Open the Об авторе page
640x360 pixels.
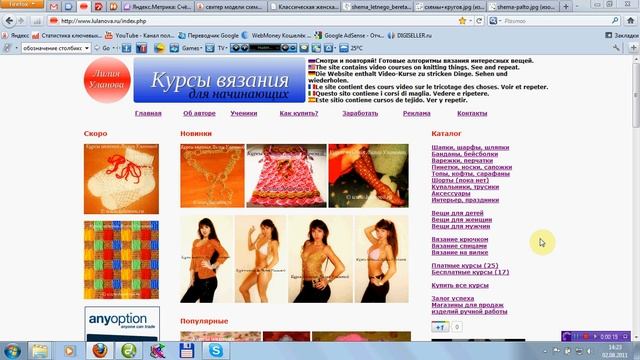199,113
